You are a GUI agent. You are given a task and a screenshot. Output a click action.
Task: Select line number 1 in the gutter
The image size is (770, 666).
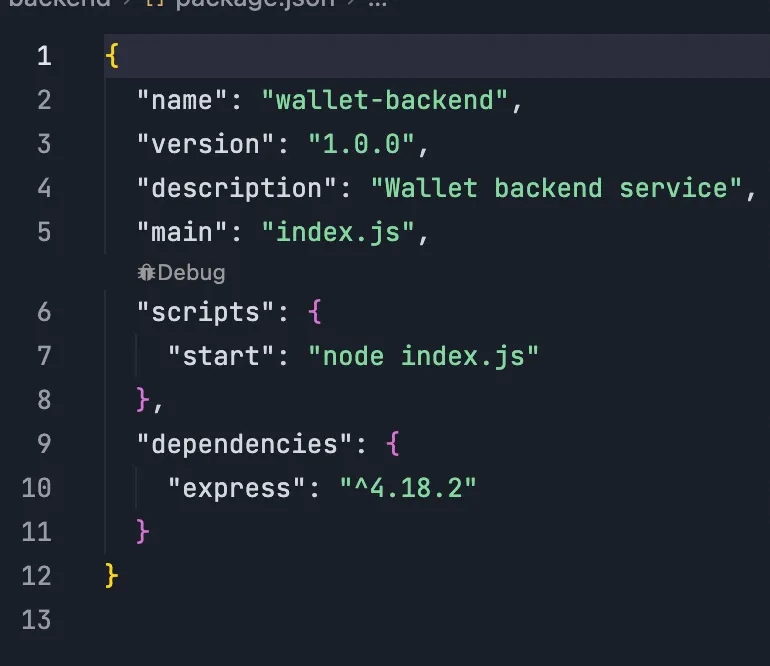coord(43,56)
